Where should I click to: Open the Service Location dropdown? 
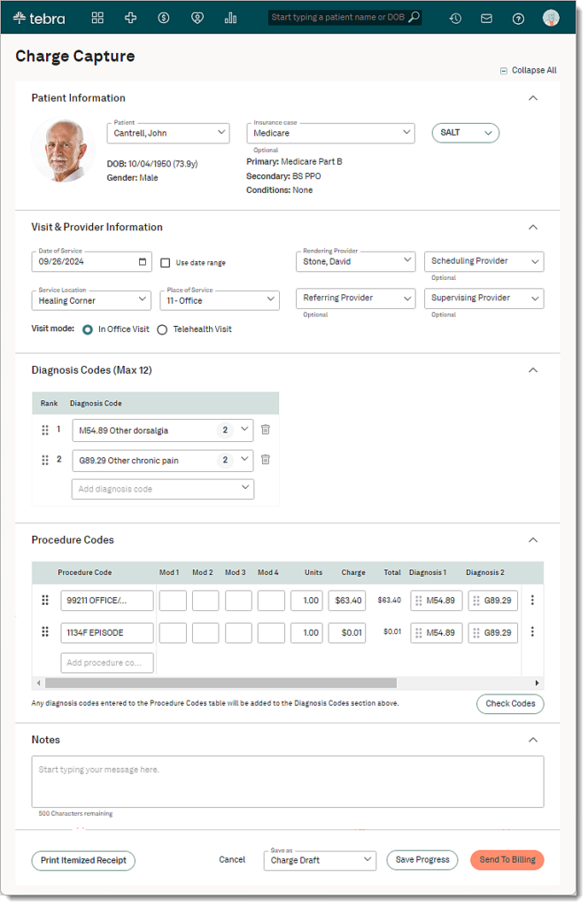click(91, 300)
